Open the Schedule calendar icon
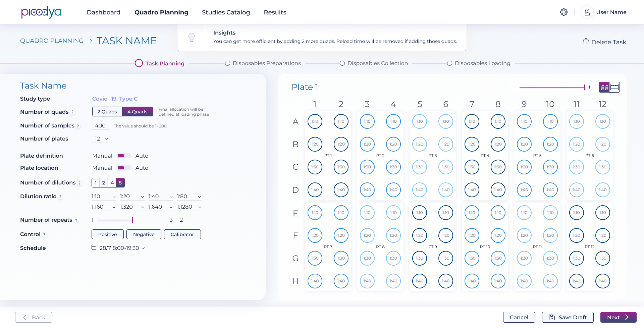The width and height of the screenshot is (644, 328). (94, 247)
